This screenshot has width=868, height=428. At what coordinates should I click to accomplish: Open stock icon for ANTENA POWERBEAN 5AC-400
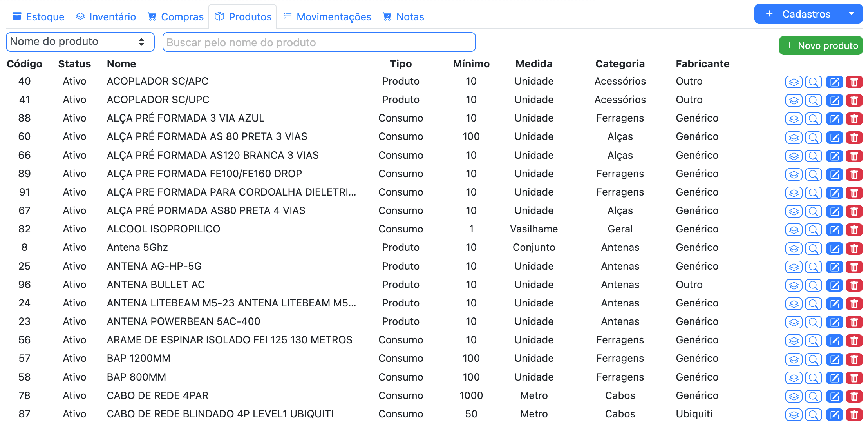(794, 322)
